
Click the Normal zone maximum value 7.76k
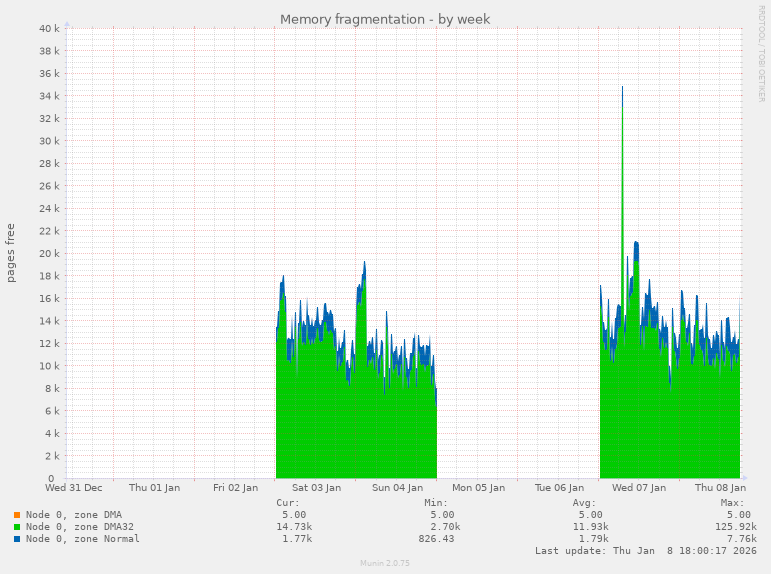[741, 539]
